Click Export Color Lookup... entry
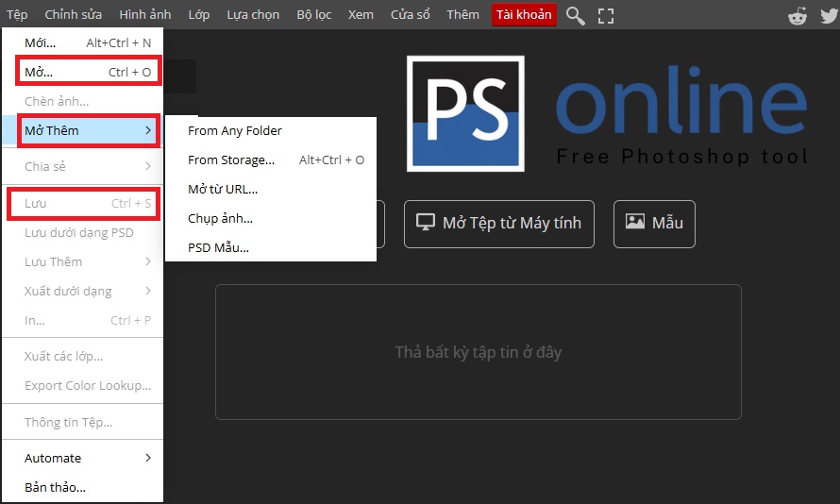840x504 pixels. click(x=82, y=386)
